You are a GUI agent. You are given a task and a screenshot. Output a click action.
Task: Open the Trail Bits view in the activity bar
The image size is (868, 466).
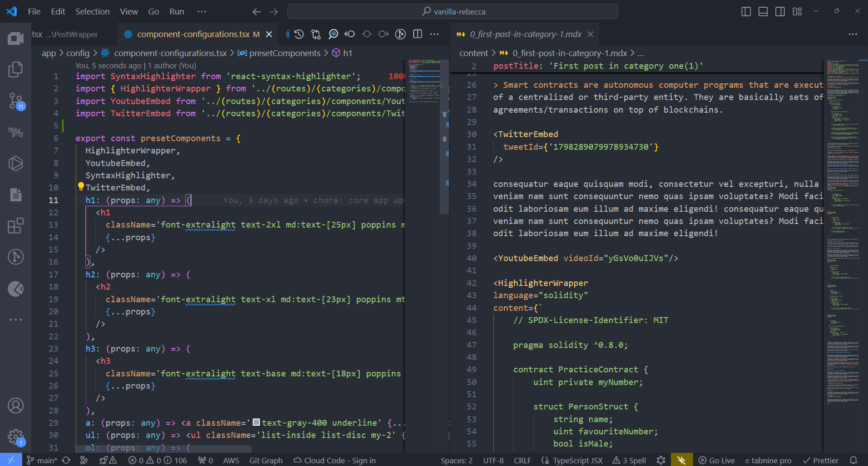[x=15, y=132]
